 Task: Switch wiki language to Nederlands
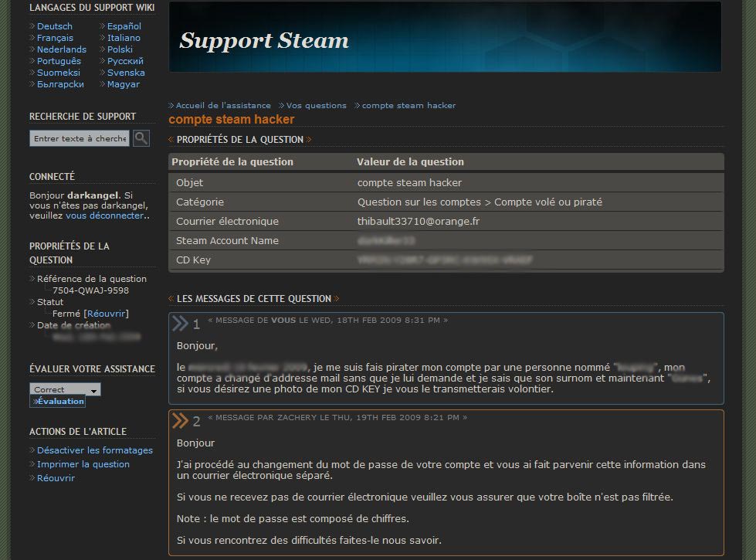click(62, 49)
